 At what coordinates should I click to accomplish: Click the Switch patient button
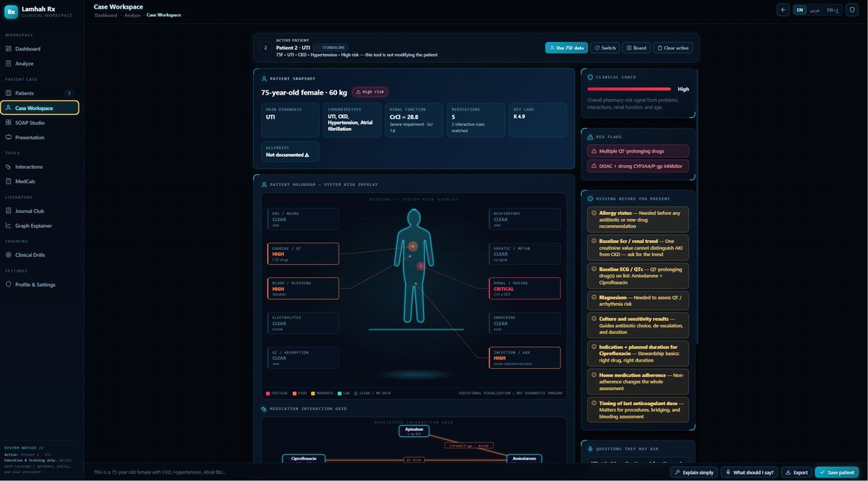[x=605, y=48]
